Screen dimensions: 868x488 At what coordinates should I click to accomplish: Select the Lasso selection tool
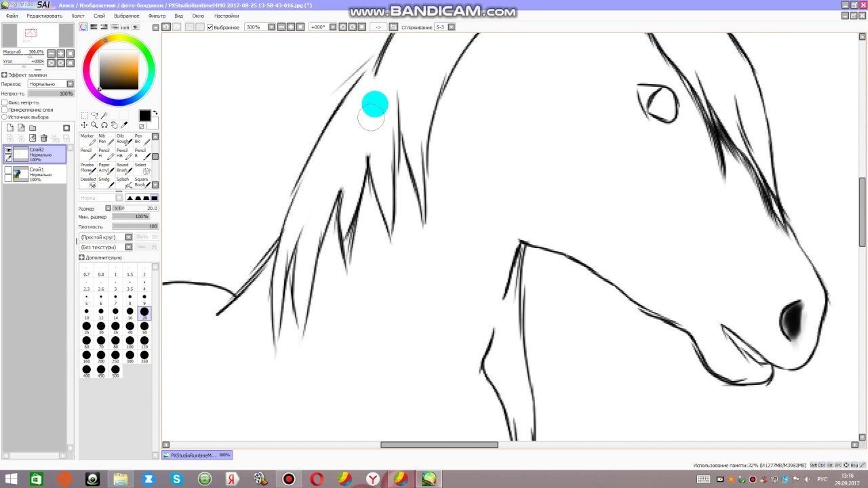(x=94, y=115)
